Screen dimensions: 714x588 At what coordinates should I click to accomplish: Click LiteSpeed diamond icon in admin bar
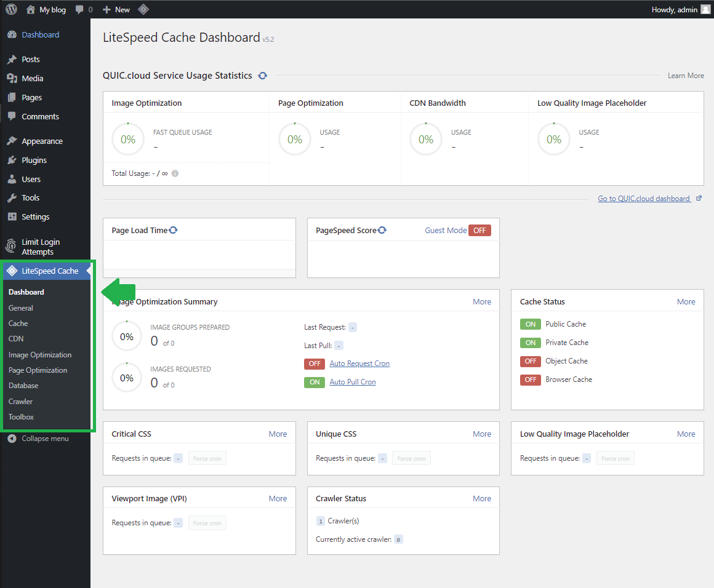143,9
